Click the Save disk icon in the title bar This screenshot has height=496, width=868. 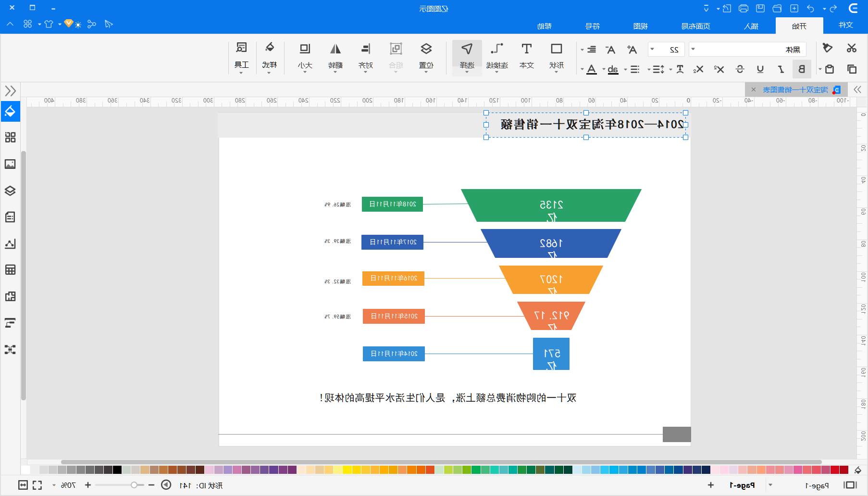[x=760, y=8]
